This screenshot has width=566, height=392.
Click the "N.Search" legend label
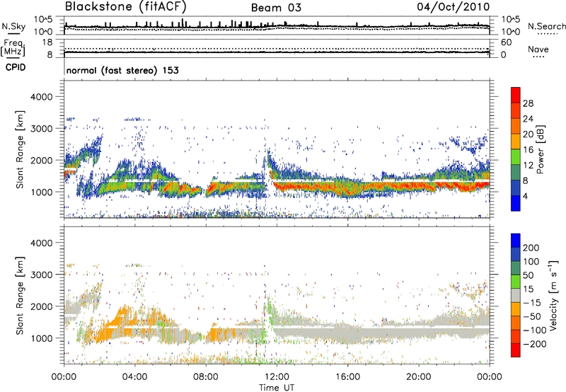click(546, 26)
